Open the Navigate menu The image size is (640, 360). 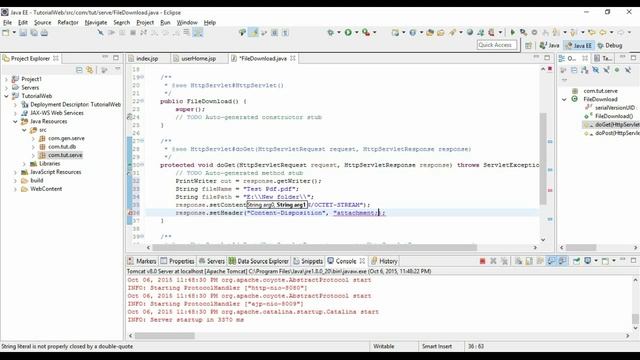click(96, 22)
